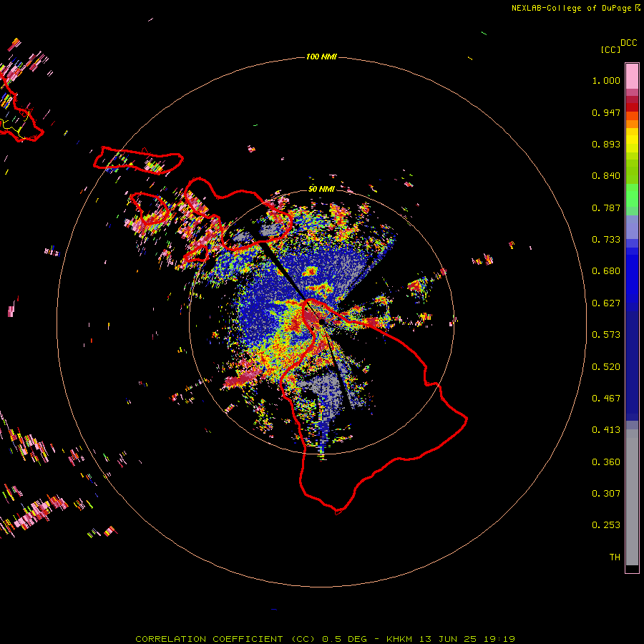Click the NEXLAB-College of DuPage label
Screen dimensions: 644x644
(575, 8)
